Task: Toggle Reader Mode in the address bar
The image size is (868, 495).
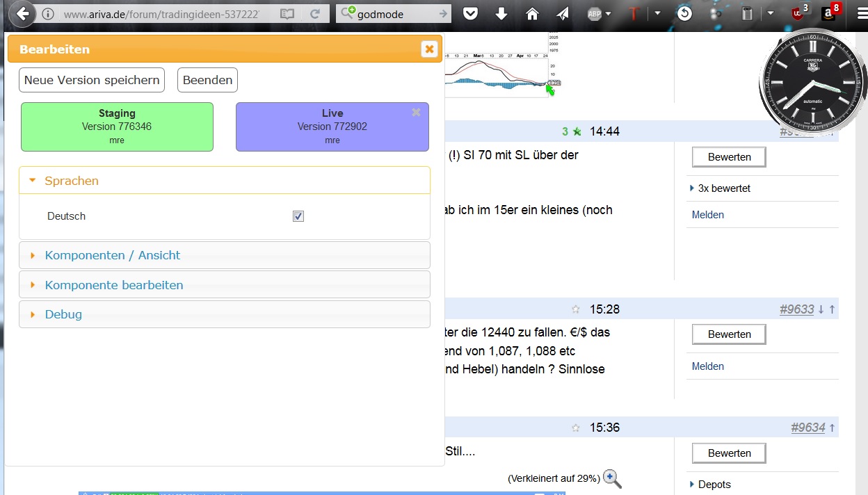Action: (x=286, y=13)
